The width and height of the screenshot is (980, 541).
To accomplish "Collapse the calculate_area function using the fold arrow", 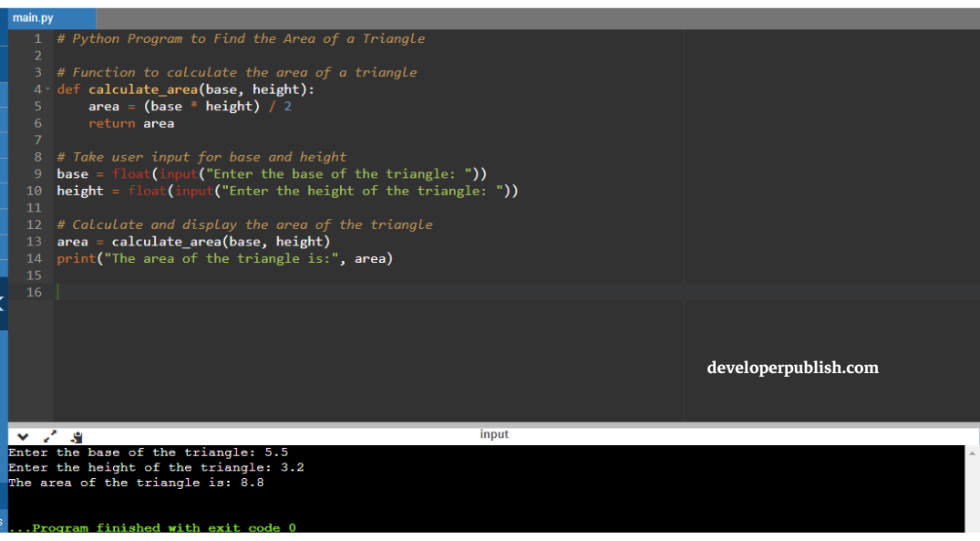I will [47, 88].
